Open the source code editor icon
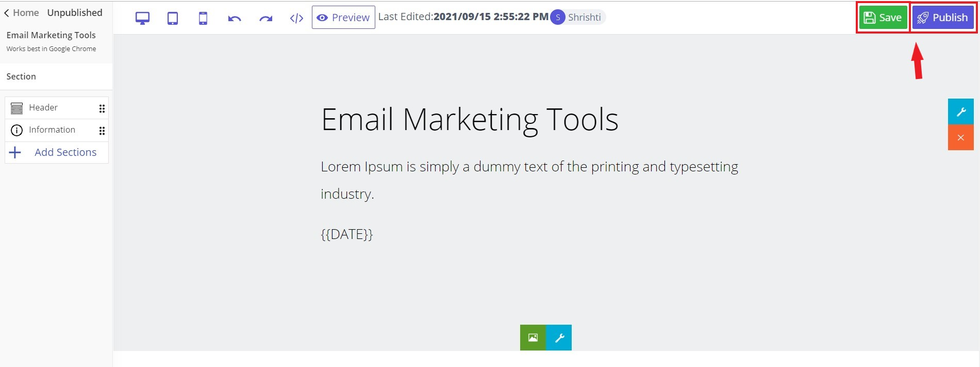 click(x=296, y=19)
